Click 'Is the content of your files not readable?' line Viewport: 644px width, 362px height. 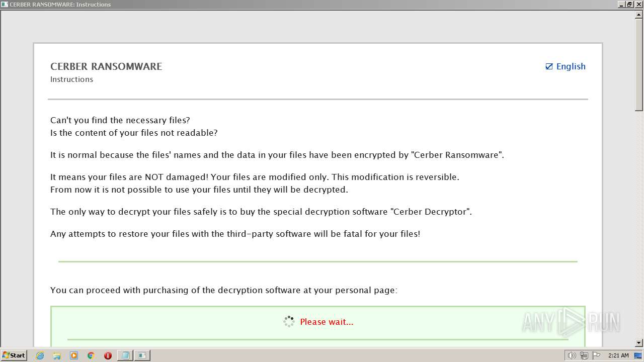(134, 133)
